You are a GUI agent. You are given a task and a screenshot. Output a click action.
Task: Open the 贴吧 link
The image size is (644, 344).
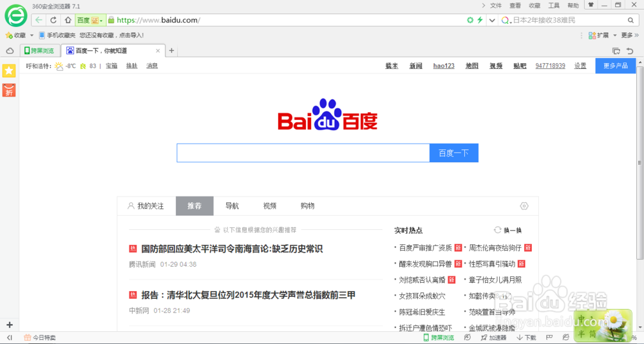[x=520, y=66]
